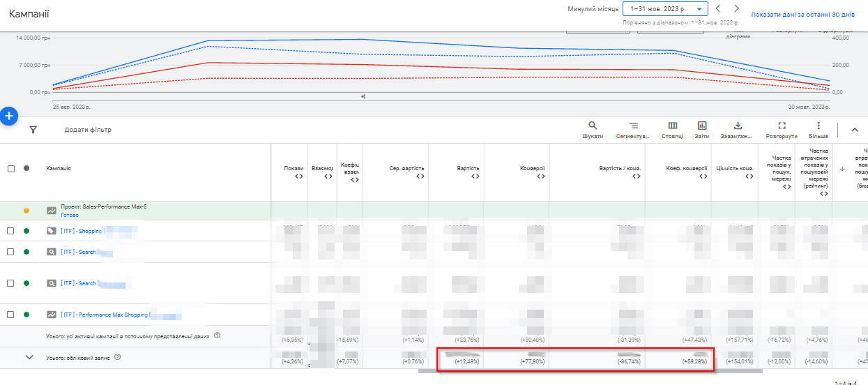This screenshot has height=385, width=868.
Task: Sort by the Конверсії column header
Action: click(x=533, y=169)
